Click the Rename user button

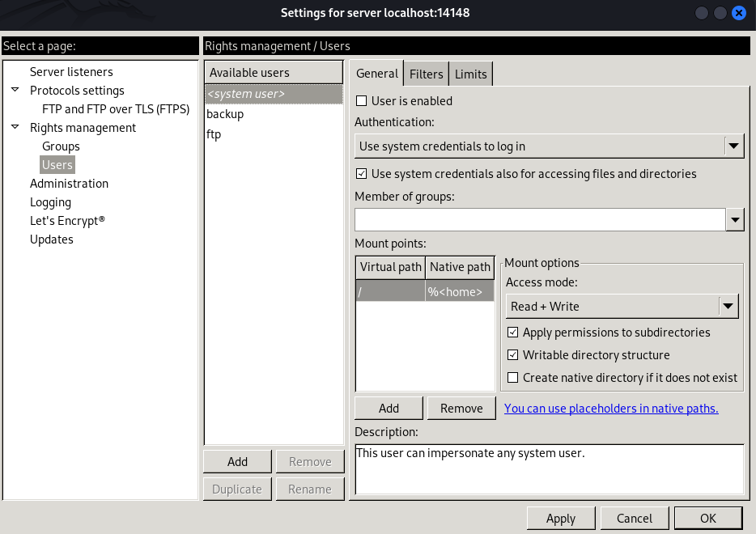pyautogui.click(x=310, y=489)
